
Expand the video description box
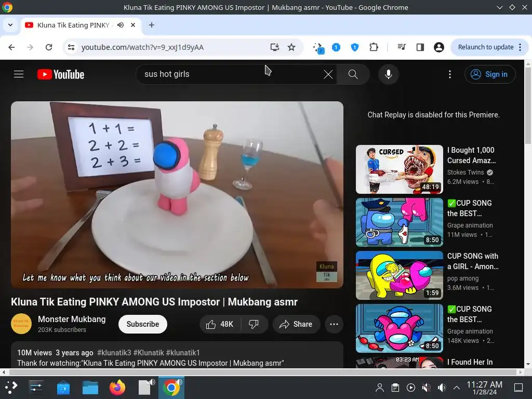[177, 355]
